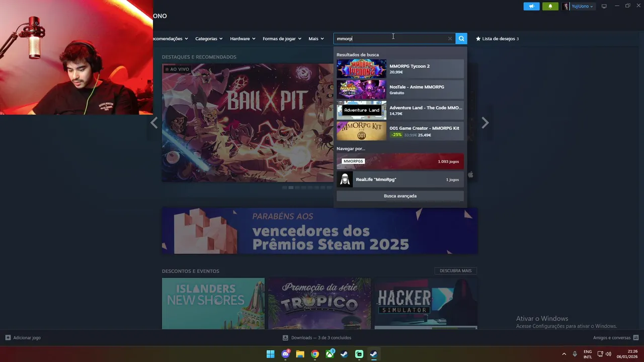The image size is (644, 362).
Task: Click star icon beside Lista de desejos
Action: click(478, 39)
